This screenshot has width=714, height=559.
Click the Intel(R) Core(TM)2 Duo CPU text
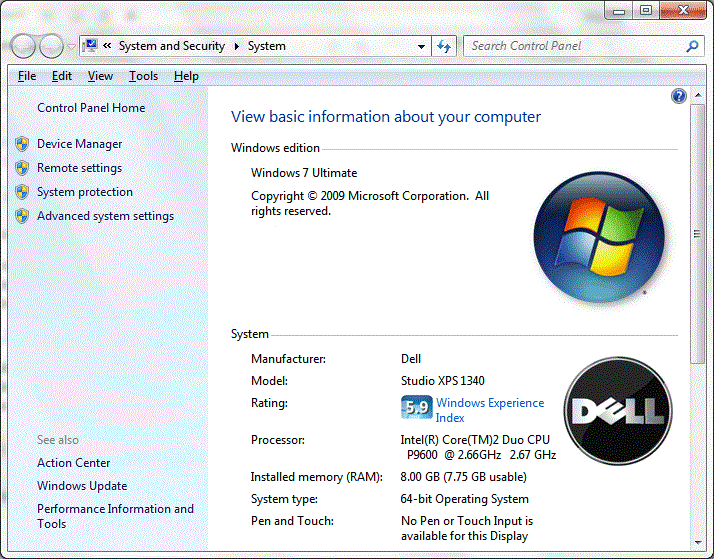475,440
